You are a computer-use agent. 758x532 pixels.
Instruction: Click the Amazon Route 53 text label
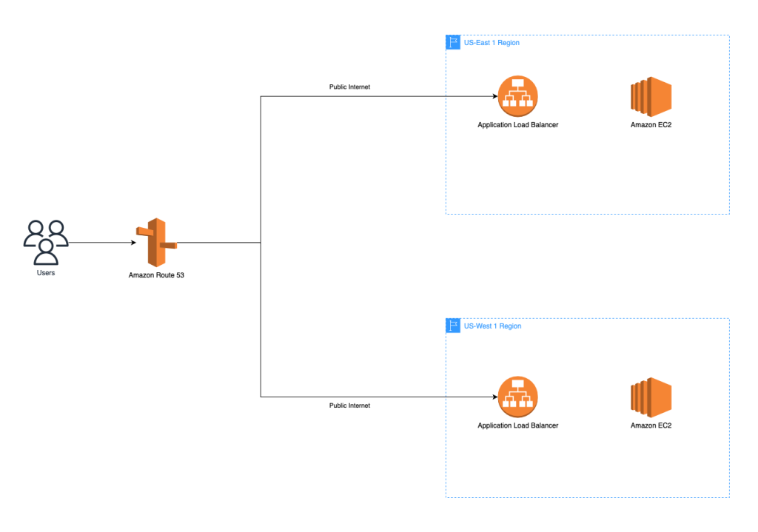pos(155,275)
